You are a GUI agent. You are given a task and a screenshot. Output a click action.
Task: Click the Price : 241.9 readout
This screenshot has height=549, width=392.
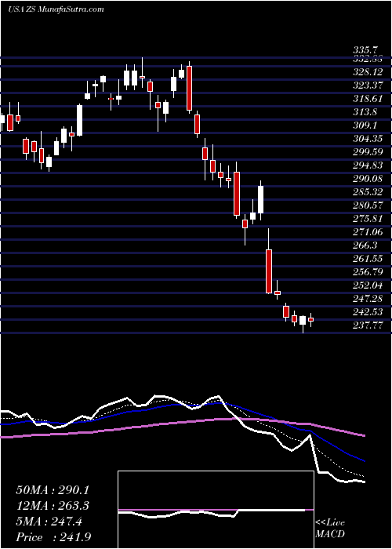(x=53, y=537)
